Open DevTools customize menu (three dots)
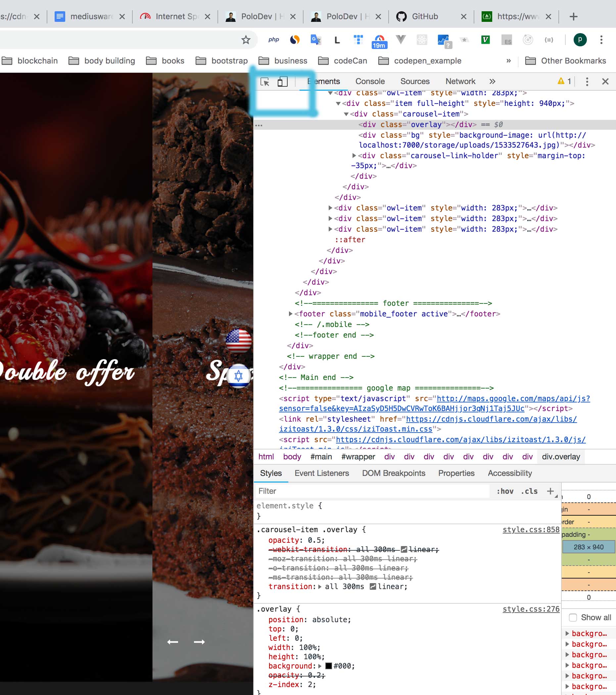The height and width of the screenshot is (695, 616). 587,82
